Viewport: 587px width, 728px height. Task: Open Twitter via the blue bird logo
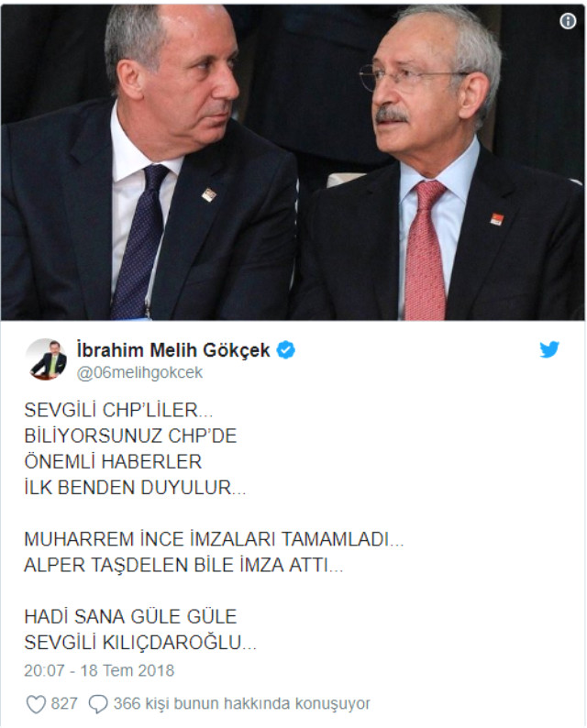coord(548,349)
